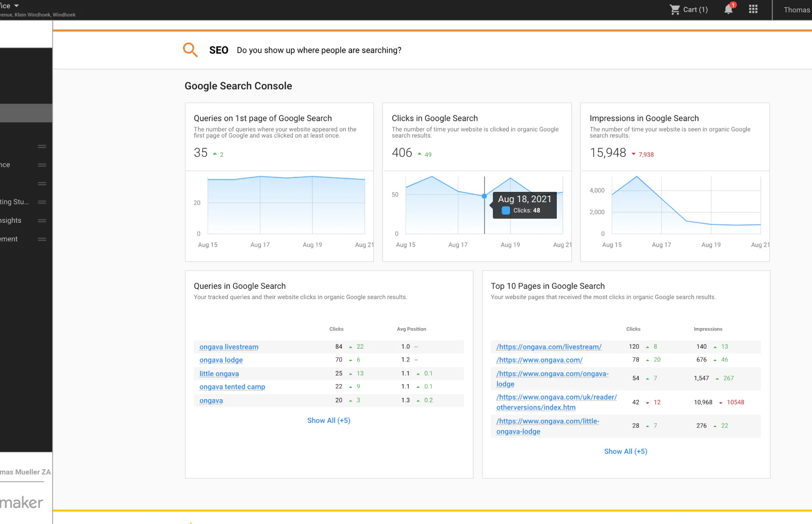The width and height of the screenshot is (812, 524).
Task: Click the 406 clicks total value
Action: pos(402,153)
